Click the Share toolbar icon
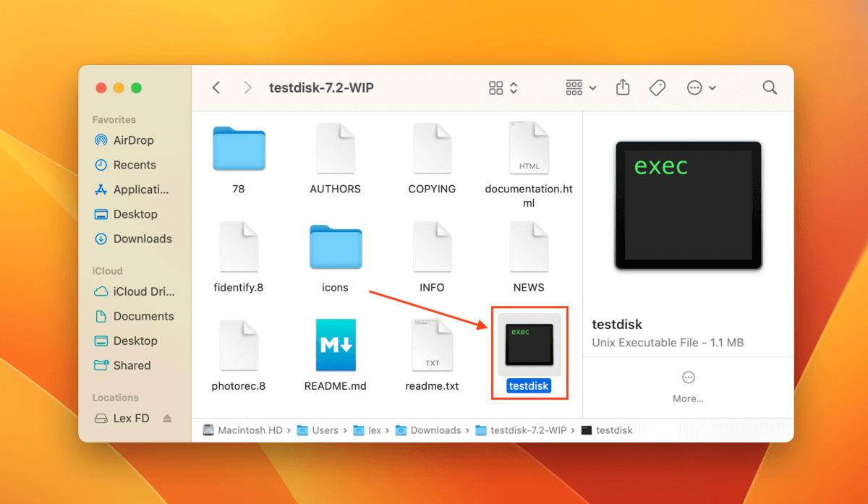 [x=623, y=87]
